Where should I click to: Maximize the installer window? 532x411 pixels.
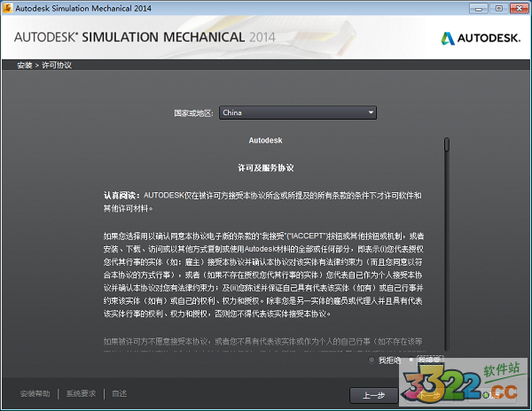(498, 9)
